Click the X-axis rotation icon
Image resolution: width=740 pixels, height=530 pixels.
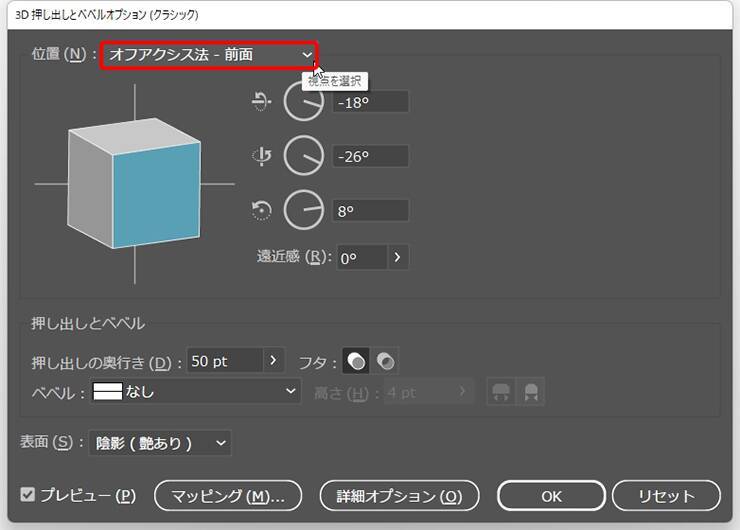point(261,101)
